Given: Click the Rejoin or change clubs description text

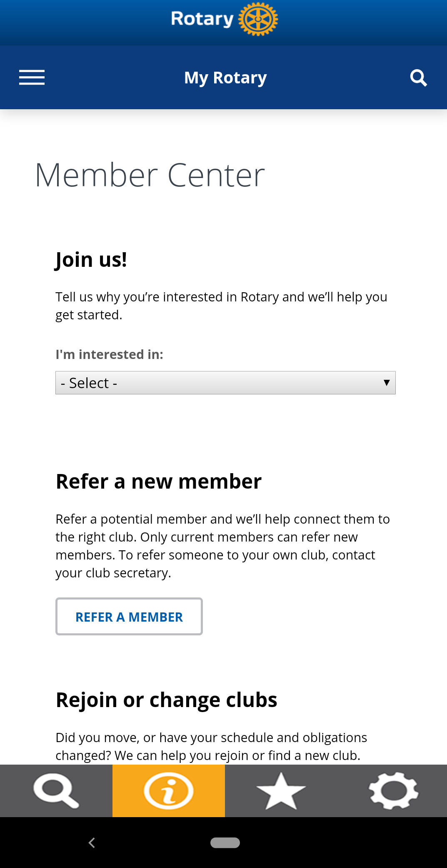Looking at the screenshot, I should tap(211, 746).
